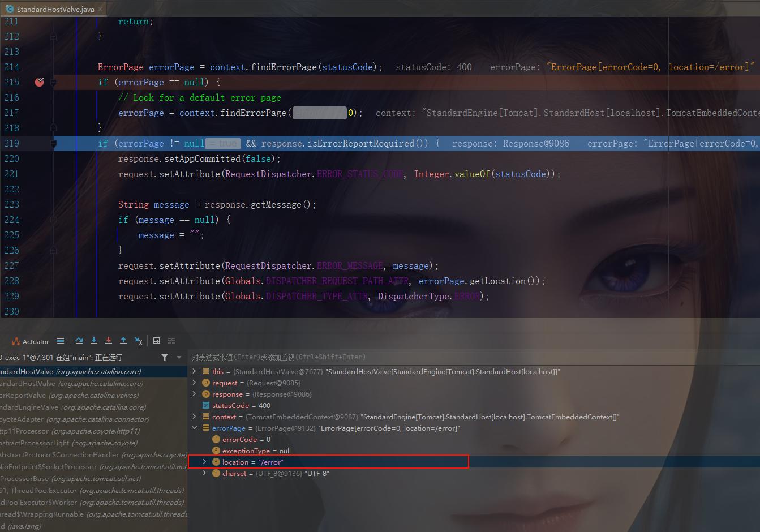Click the errorPage variable name in Variables

pos(229,428)
